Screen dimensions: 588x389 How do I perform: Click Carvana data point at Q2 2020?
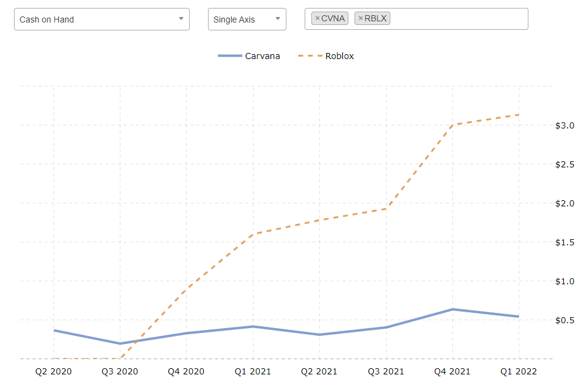[54, 331]
